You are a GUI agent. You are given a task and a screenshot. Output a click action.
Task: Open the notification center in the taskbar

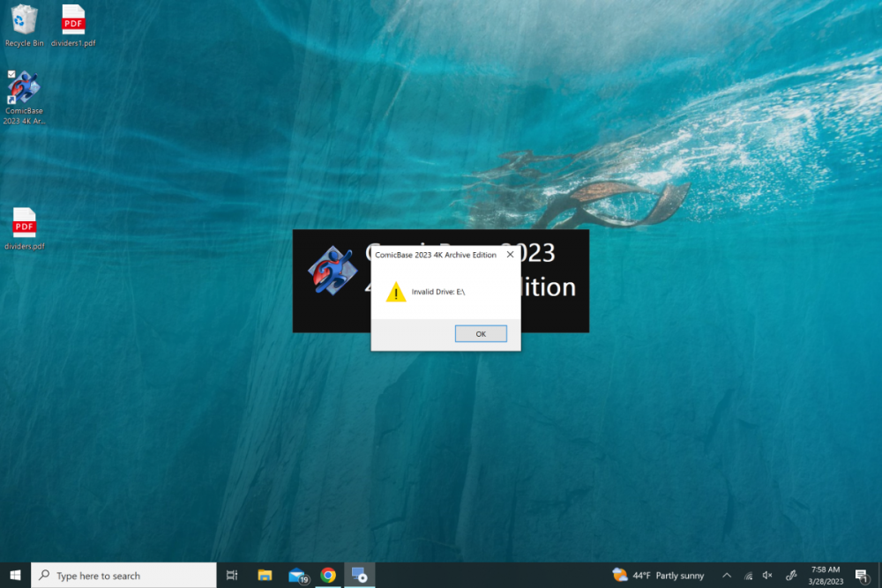(862, 576)
